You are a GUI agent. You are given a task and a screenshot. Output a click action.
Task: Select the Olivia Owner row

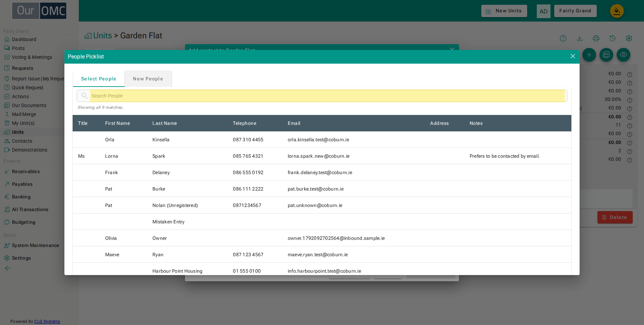coord(322,238)
